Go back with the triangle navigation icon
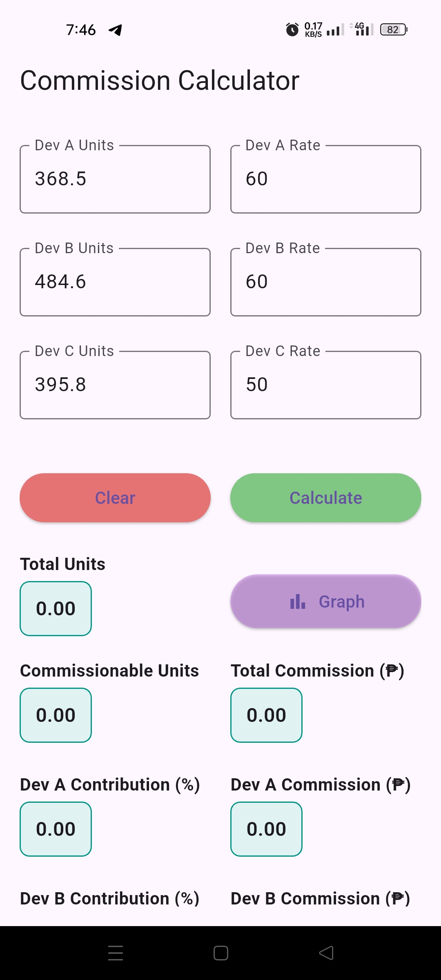 point(326,953)
